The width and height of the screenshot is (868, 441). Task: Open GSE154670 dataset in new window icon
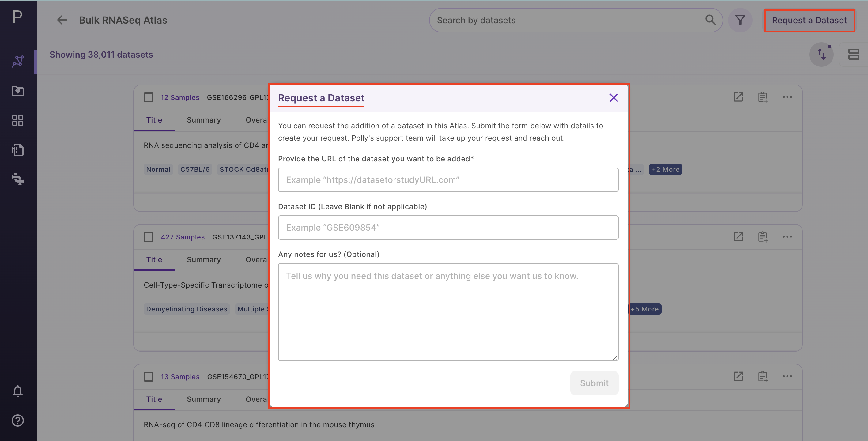(x=738, y=376)
